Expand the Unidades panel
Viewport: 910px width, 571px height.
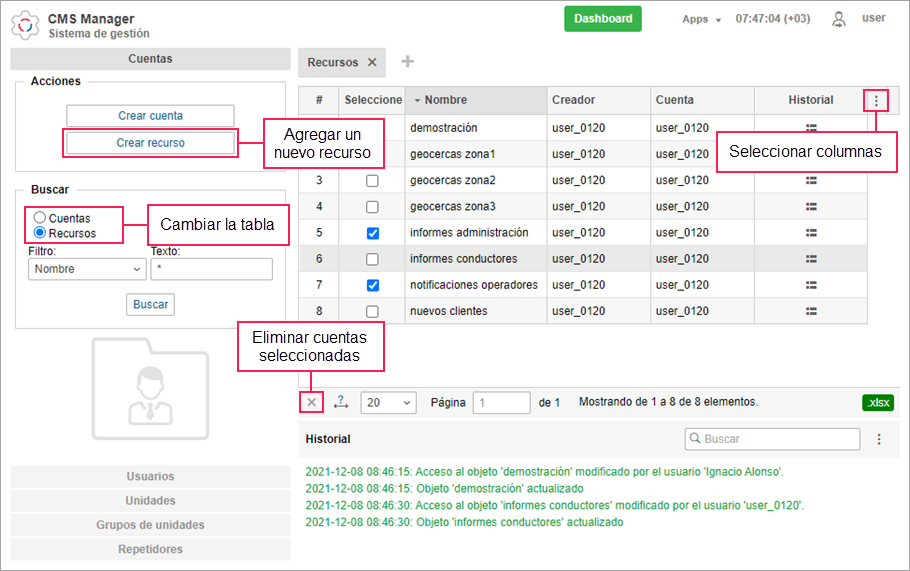click(150, 501)
